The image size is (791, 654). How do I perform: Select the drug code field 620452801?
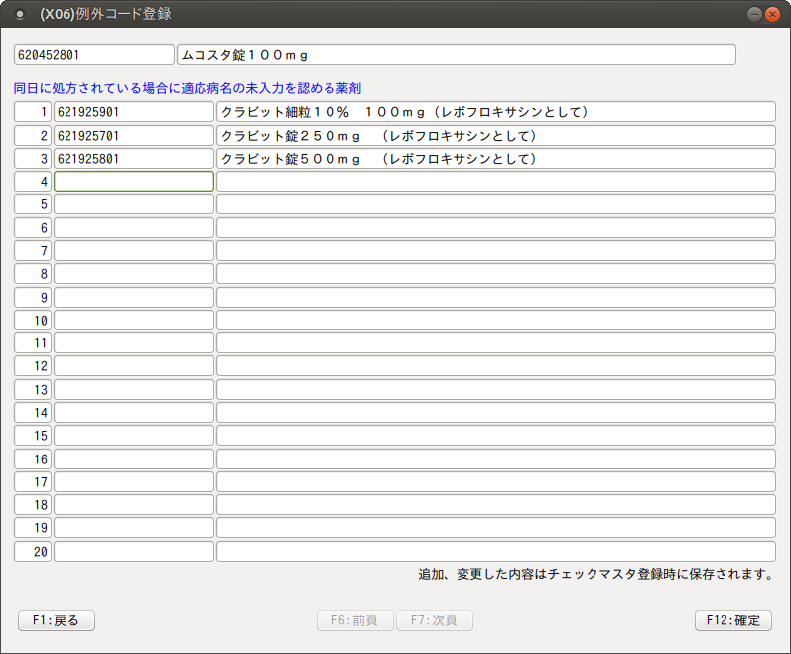[94, 54]
